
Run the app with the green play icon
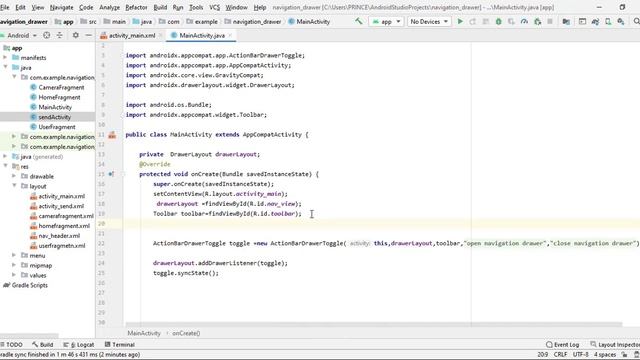click(x=460, y=22)
